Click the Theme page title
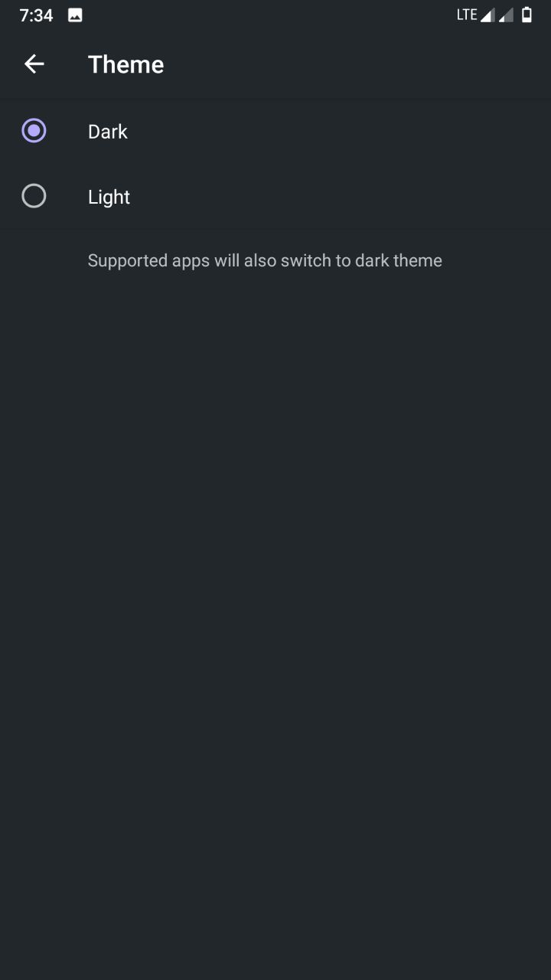This screenshot has width=551, height=980. coord(126,64)
